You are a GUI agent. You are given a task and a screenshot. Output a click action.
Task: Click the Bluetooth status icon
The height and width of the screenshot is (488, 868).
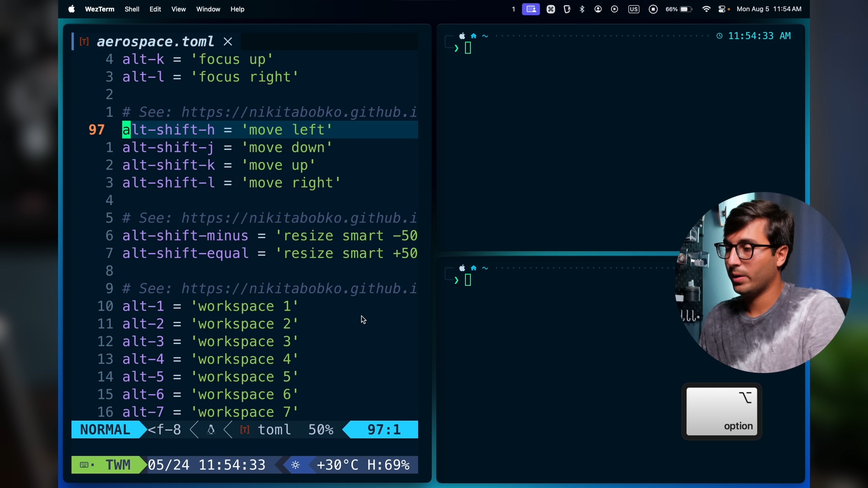[x=582, y=9]
